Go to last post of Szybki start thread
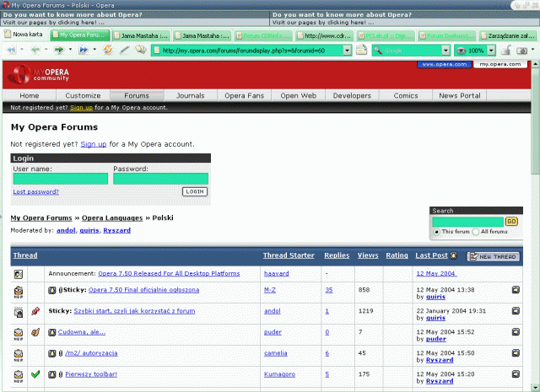 point(516,311)
